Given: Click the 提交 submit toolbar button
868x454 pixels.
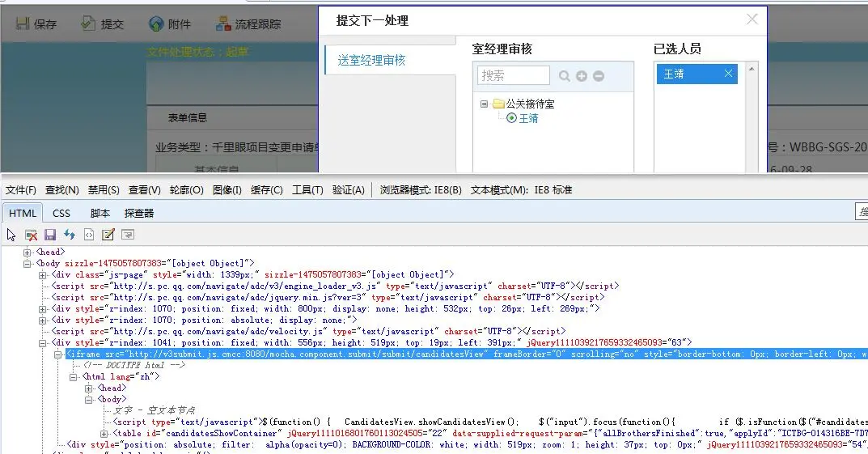Looking at the screenshot, I should [103, 23].
